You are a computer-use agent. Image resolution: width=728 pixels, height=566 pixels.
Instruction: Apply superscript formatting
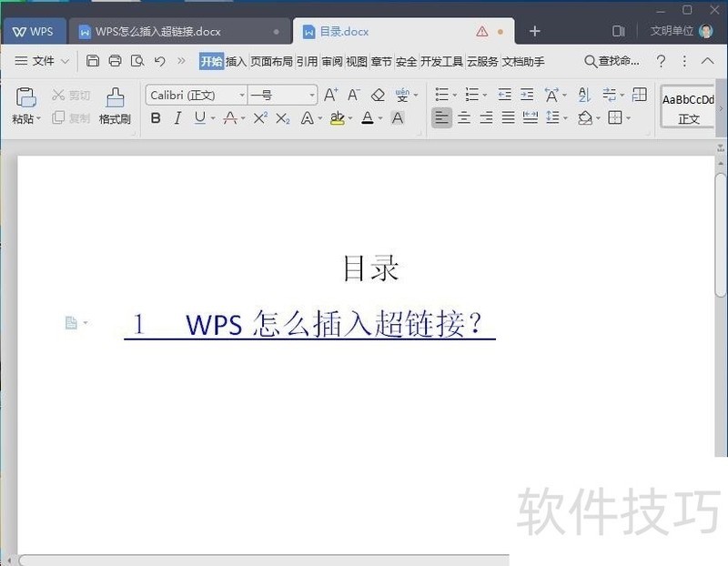(x=261, y=118)
